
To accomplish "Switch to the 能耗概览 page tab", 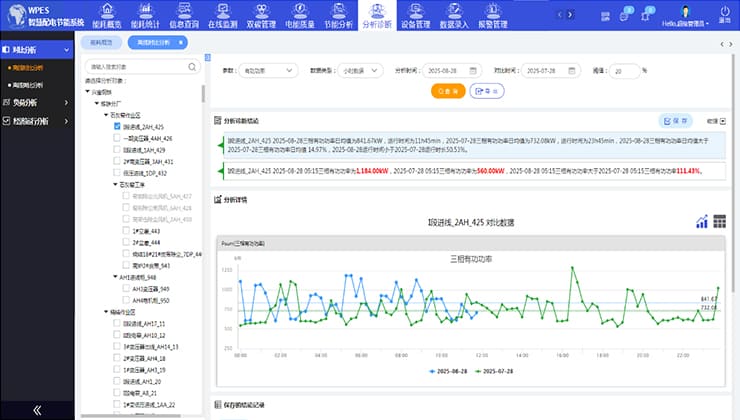I will [x=102, y=44].
